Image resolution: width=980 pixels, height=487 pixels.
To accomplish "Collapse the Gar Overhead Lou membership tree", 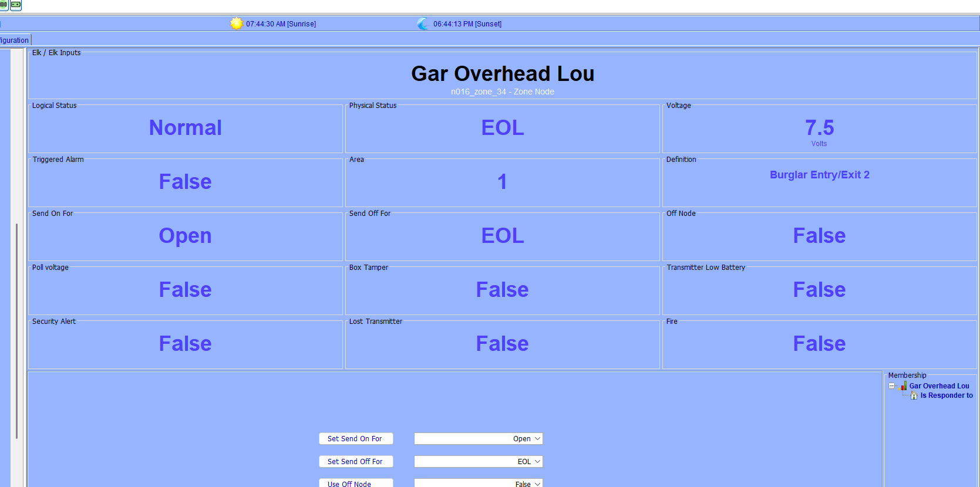I will 892,386.
